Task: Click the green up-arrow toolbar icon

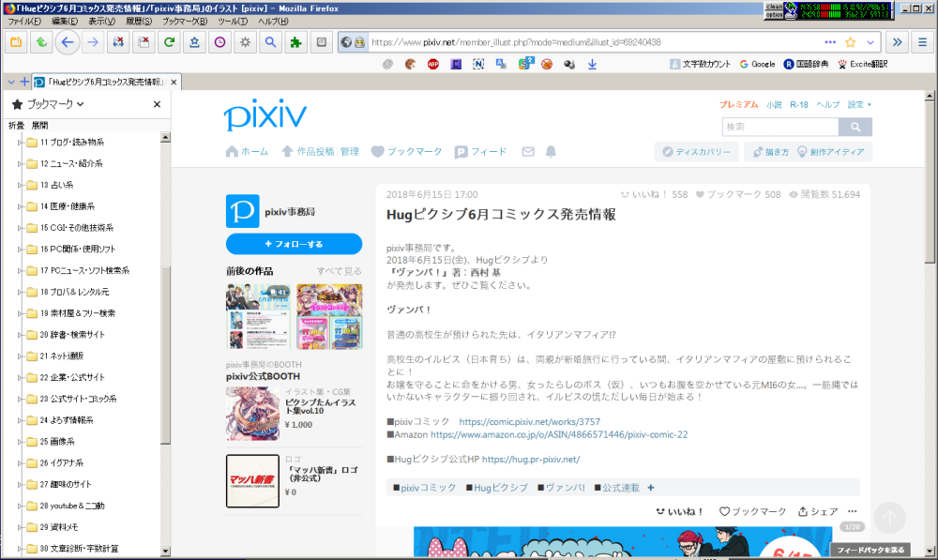Action: (41, 42)
